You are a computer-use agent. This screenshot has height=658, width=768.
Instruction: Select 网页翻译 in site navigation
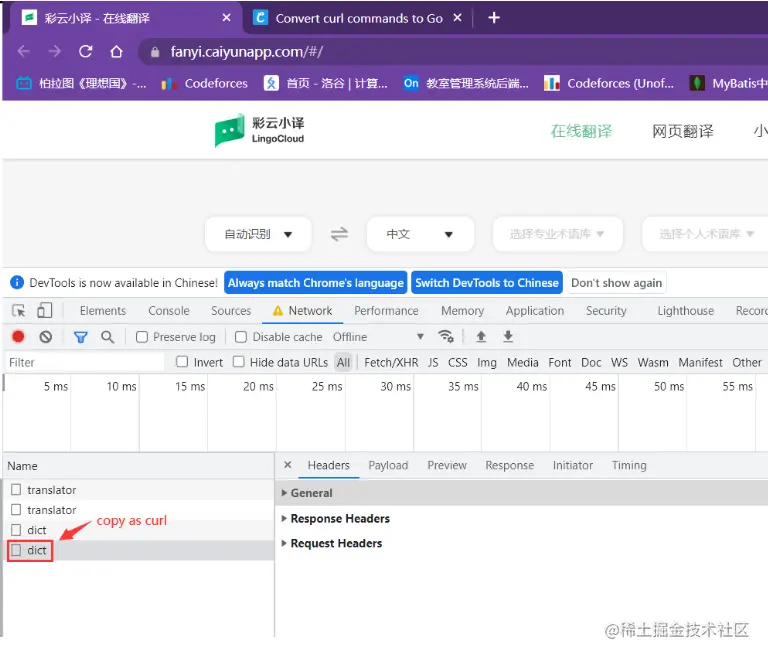[683, 131]
